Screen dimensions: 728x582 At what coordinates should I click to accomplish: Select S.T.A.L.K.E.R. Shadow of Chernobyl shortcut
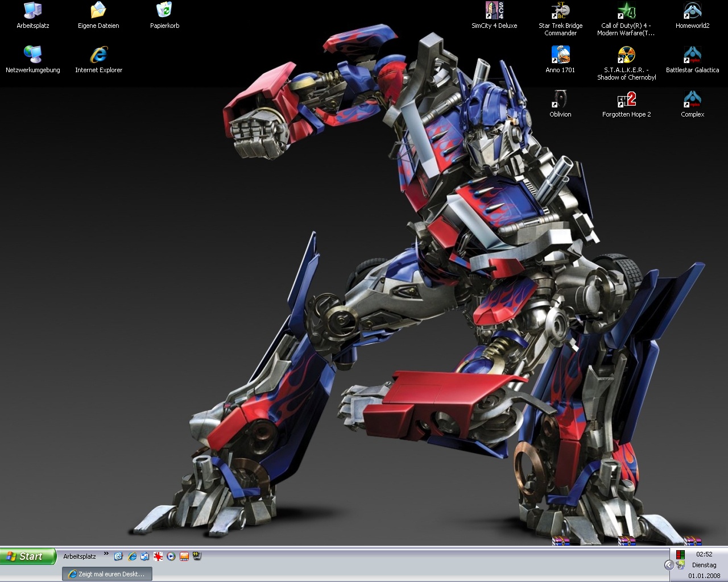626,63
